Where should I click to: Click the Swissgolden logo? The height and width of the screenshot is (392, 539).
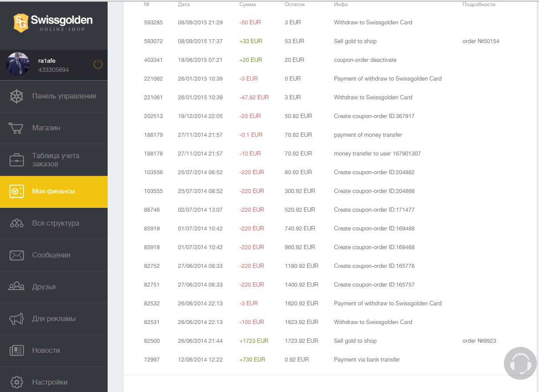[x=53, y=22]
